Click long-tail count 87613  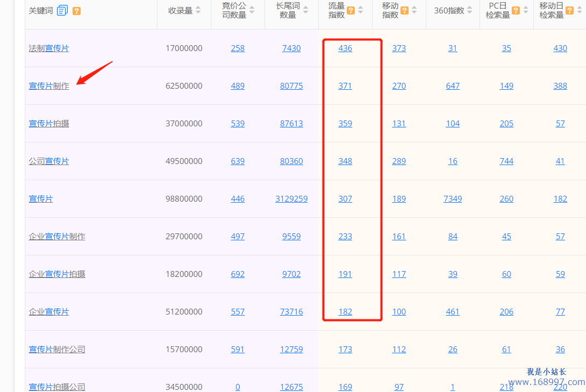pyautogui.click(x=291, y=124)
